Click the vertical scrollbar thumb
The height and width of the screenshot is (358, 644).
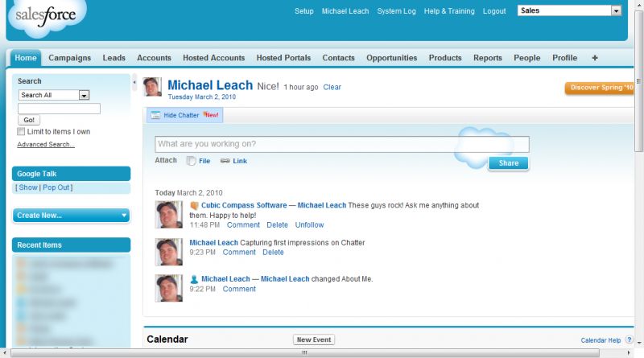(x=638, y=81)
